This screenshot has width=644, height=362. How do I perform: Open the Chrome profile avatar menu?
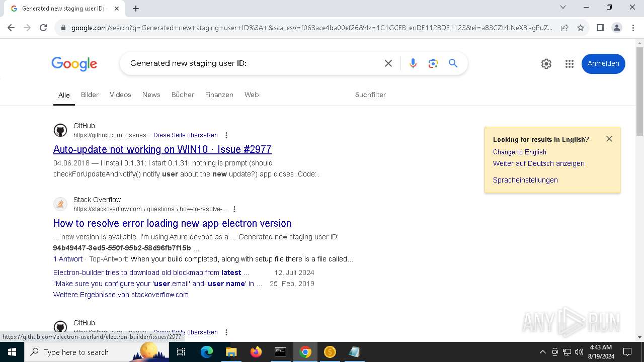point(616,28)
